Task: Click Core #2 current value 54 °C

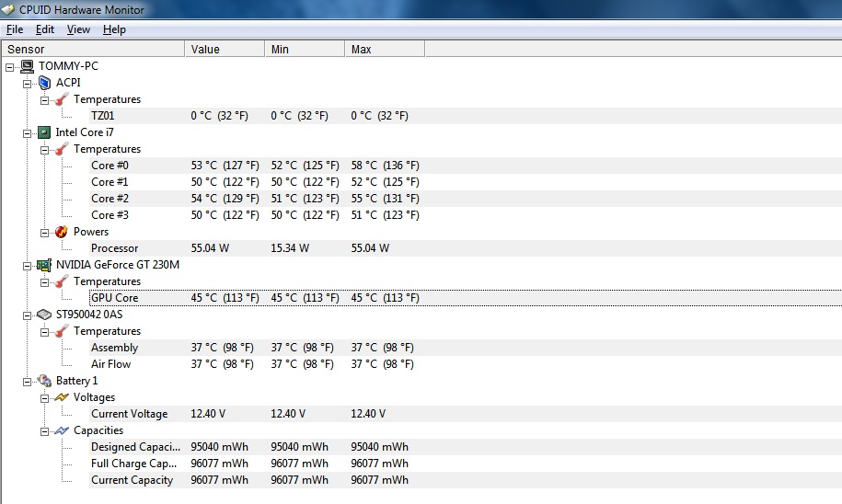Action: tap(225, 199)
